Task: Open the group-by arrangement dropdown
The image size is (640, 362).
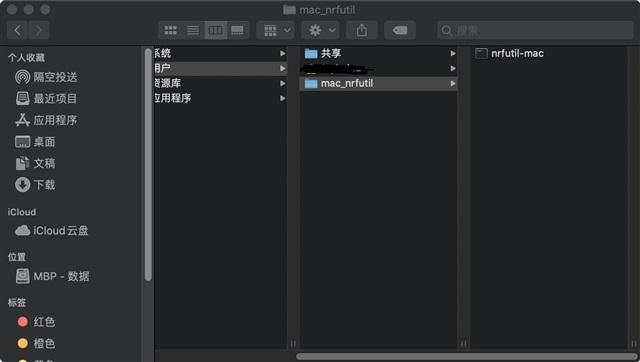Action: 276,30
